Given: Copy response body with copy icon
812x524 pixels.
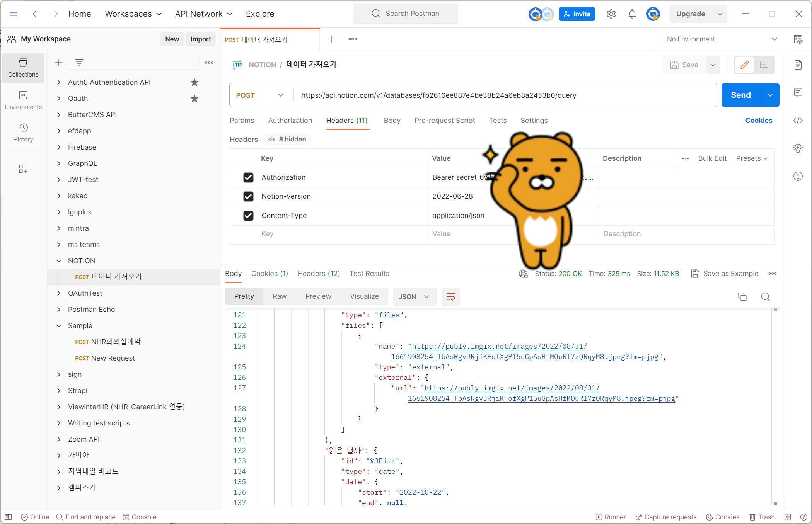Looking at the screenshot, I should tap(742, 297).
